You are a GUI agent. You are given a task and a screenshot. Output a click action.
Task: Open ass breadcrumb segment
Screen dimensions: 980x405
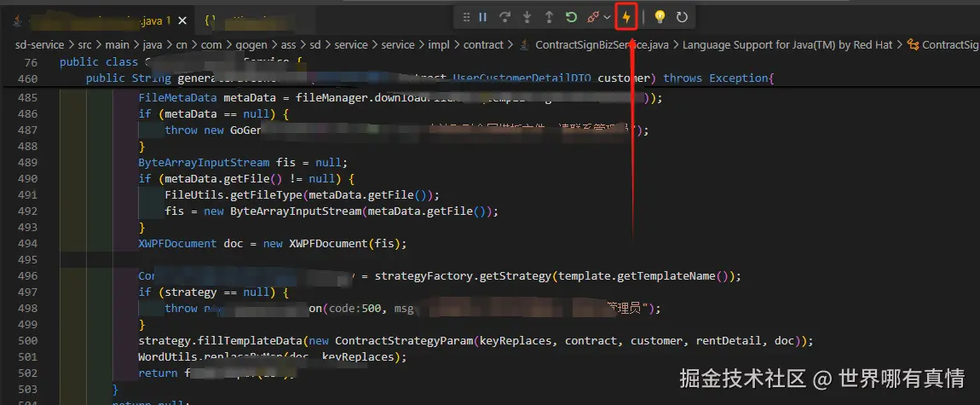pyautogui.click(x=290, y=44)
